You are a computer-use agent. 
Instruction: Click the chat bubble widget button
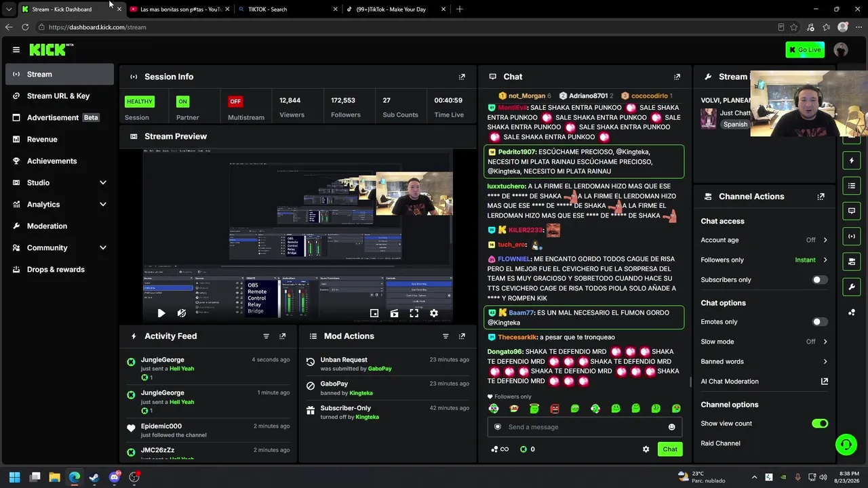pyautogui.click(x=852, y=211)
